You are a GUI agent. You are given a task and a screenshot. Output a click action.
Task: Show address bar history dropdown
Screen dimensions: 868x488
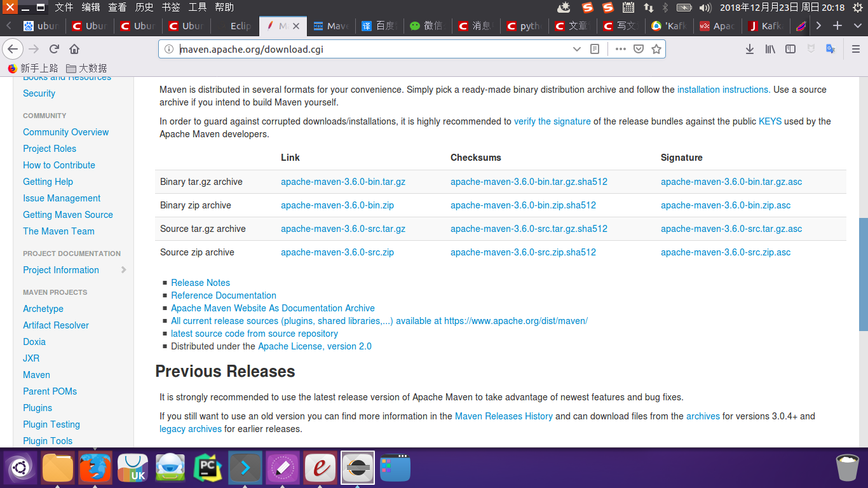[577, 49]
